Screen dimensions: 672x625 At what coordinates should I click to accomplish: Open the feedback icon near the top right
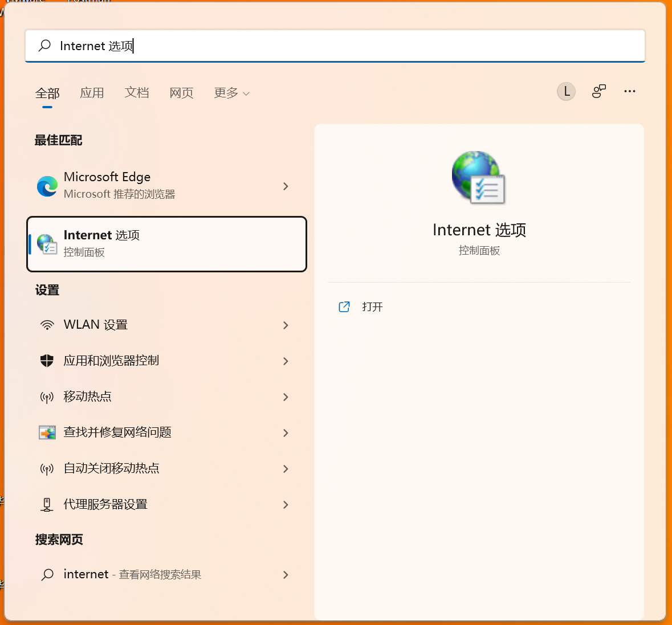(599, 91)
